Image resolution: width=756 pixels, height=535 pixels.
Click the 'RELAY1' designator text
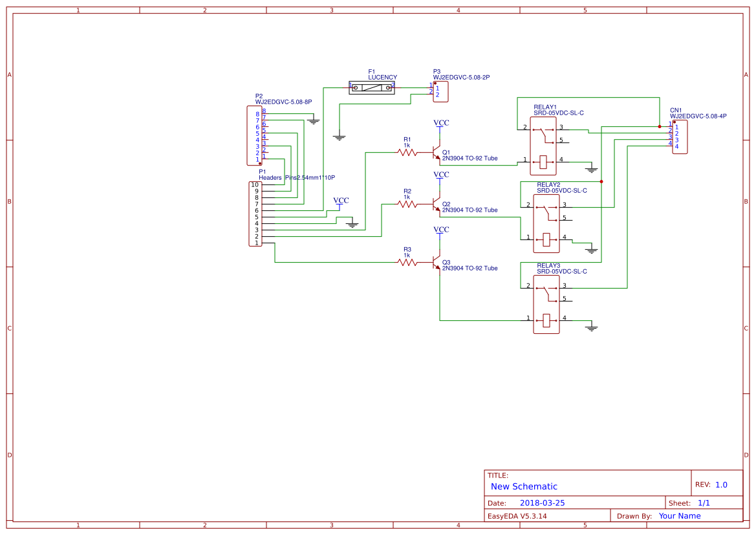point(545,107)
